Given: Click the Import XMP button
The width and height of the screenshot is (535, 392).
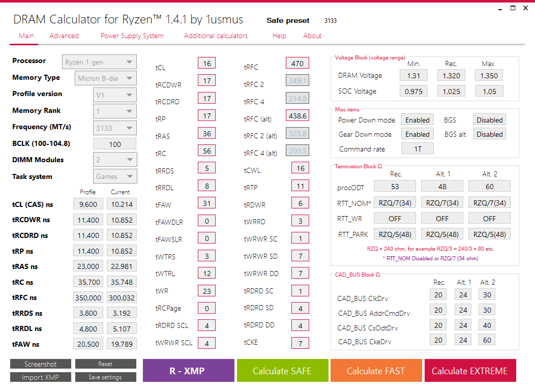Looking at the screenshot, I should point(41,377).
